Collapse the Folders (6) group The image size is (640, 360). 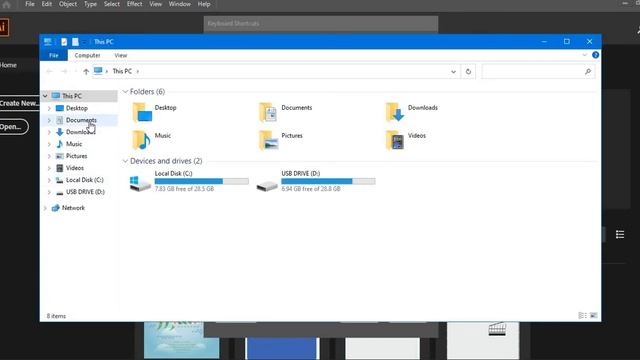[125, 91]
